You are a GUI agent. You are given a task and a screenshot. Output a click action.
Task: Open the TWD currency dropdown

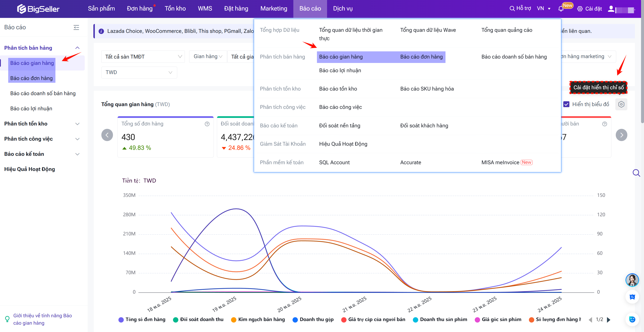(x=139, y=72)
